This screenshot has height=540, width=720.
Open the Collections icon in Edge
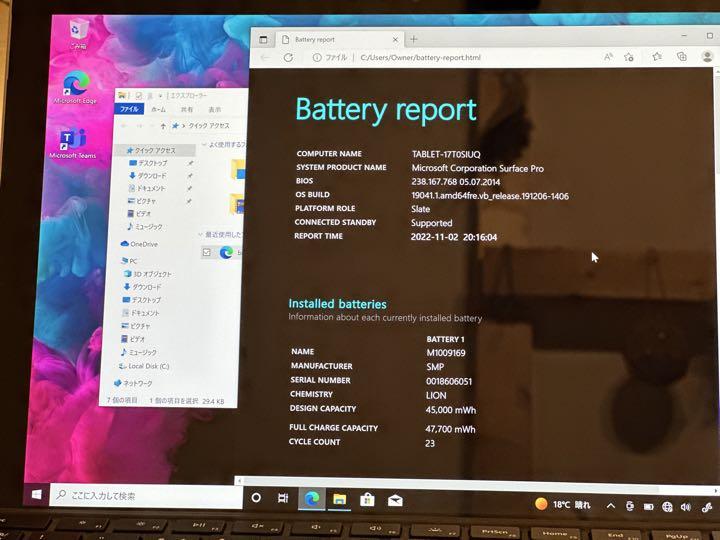pos(682,56)
